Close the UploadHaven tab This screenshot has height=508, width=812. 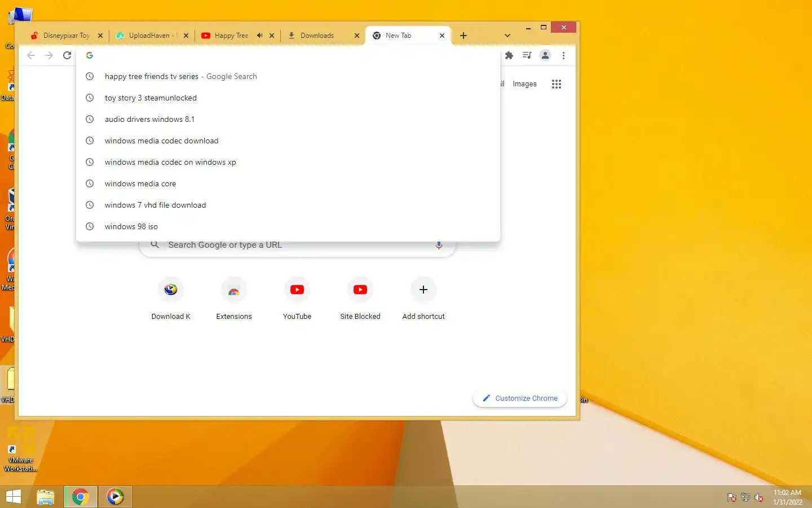tap(186, 36)
